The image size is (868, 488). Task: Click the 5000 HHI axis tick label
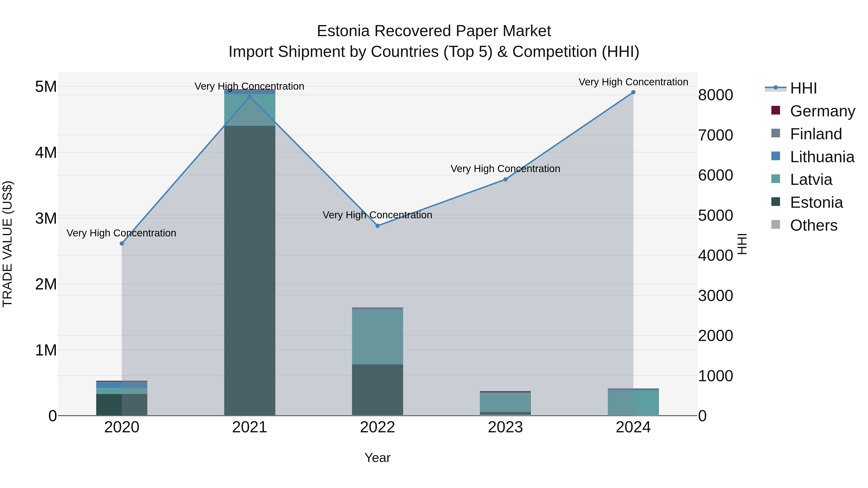715,215
